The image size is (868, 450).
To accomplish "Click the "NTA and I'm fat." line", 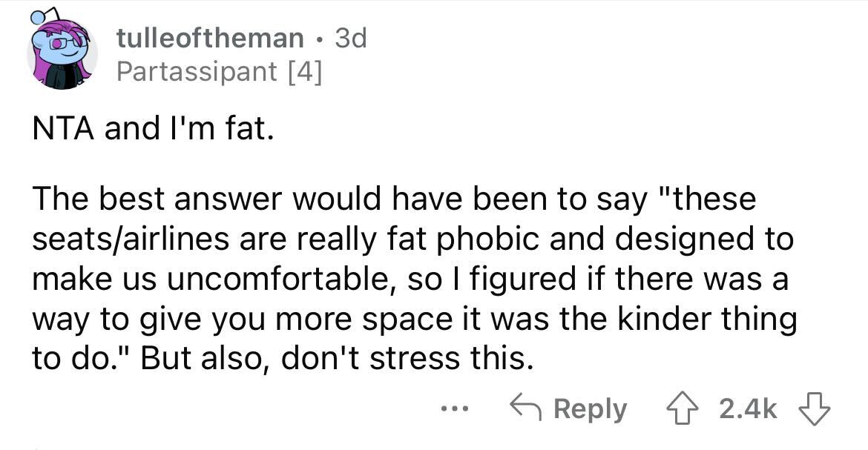I will click(x=153, y=128).
